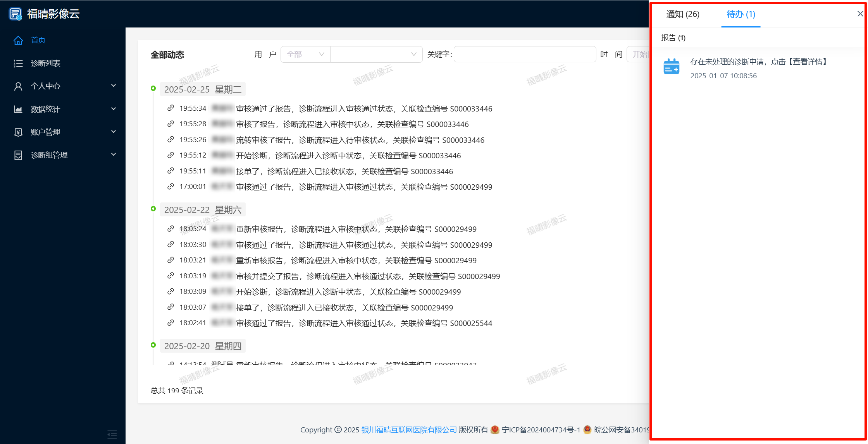Open the pending diagnosis request notification text
Viewport: 868px width, 444px height.
[759, 62]
